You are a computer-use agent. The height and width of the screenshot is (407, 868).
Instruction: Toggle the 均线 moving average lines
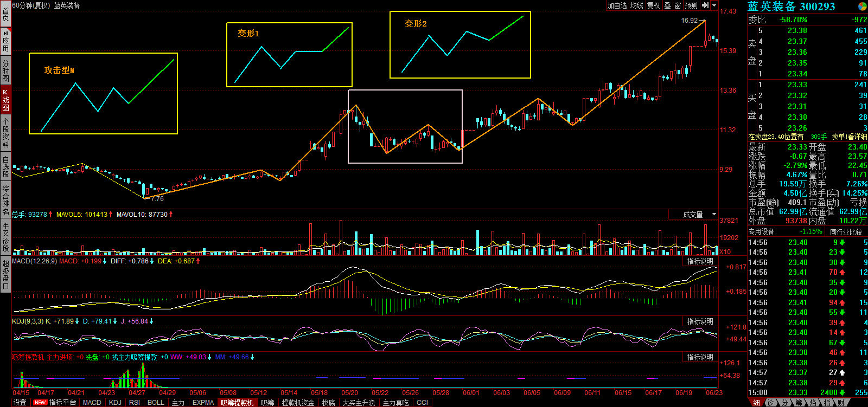coord(636,5)
